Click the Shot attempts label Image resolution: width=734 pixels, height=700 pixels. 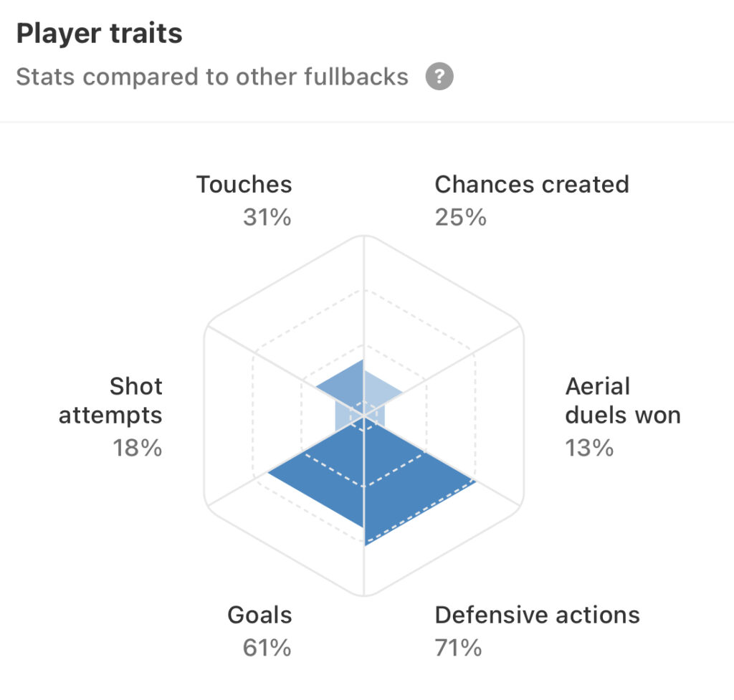110,401
